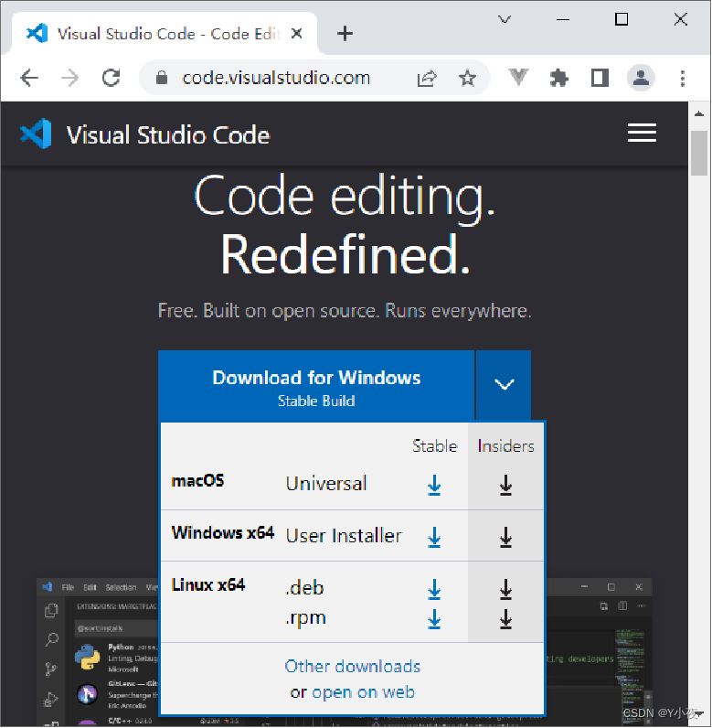Click the macOS row label
Viewport: 712px width, 728px height.
pos(198,480)
